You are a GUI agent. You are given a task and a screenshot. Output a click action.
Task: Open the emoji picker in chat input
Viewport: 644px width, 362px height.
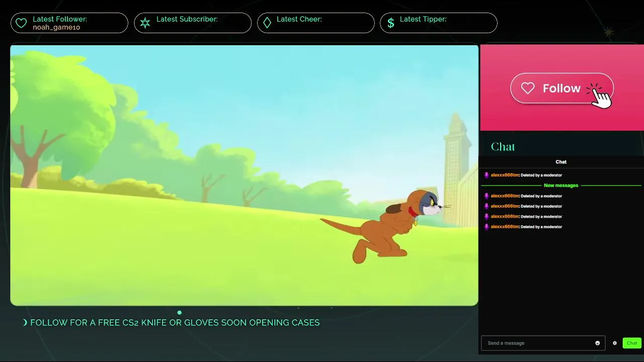(x=598, y=343)
